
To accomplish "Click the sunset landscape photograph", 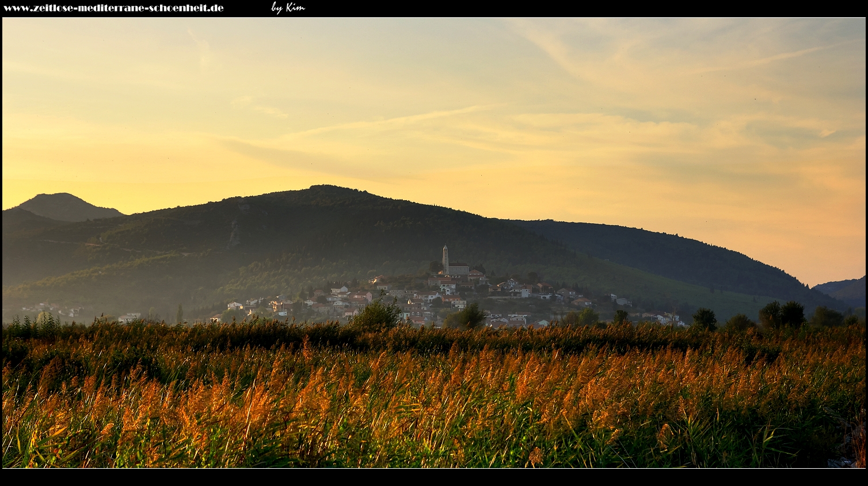I will pyautogui.click(x=434, y=243).
